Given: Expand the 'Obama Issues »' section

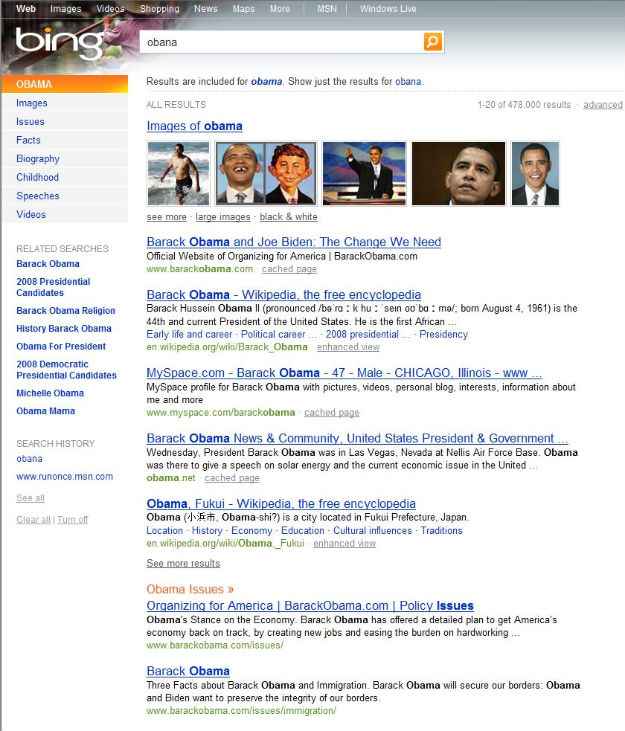Looking at the screenshot, I should 190,589.
